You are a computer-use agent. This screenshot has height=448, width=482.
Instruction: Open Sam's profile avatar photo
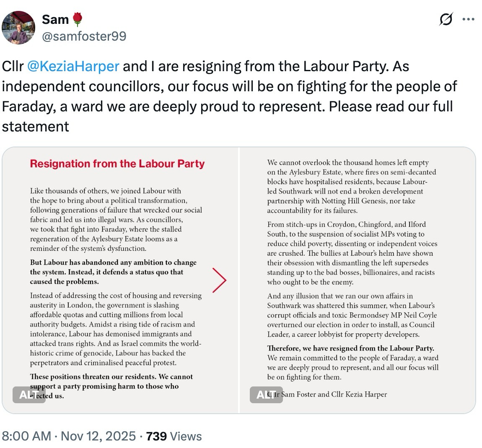pos(18,28)
